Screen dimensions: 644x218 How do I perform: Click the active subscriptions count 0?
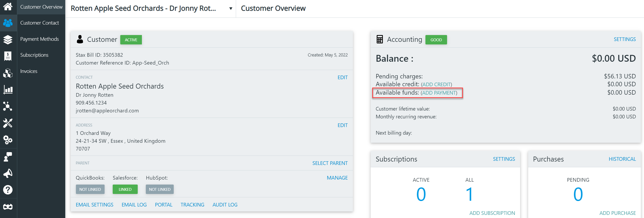click(x=421, y=194)
